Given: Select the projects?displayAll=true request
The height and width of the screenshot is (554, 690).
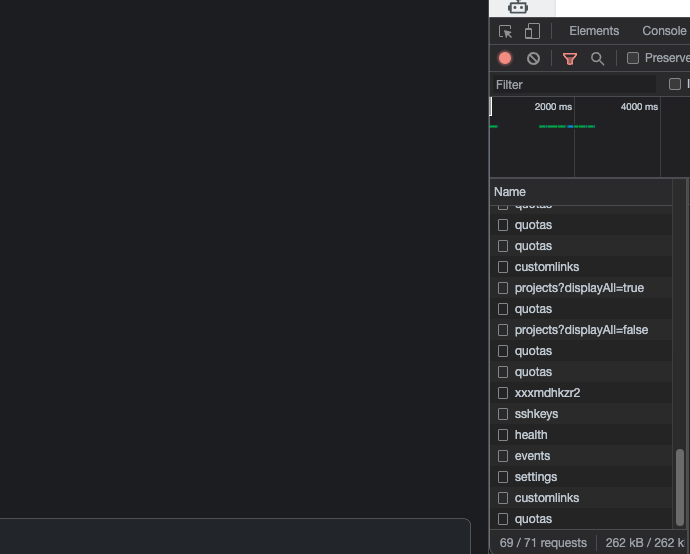Looking at the screenshot, I should point(581,288).
